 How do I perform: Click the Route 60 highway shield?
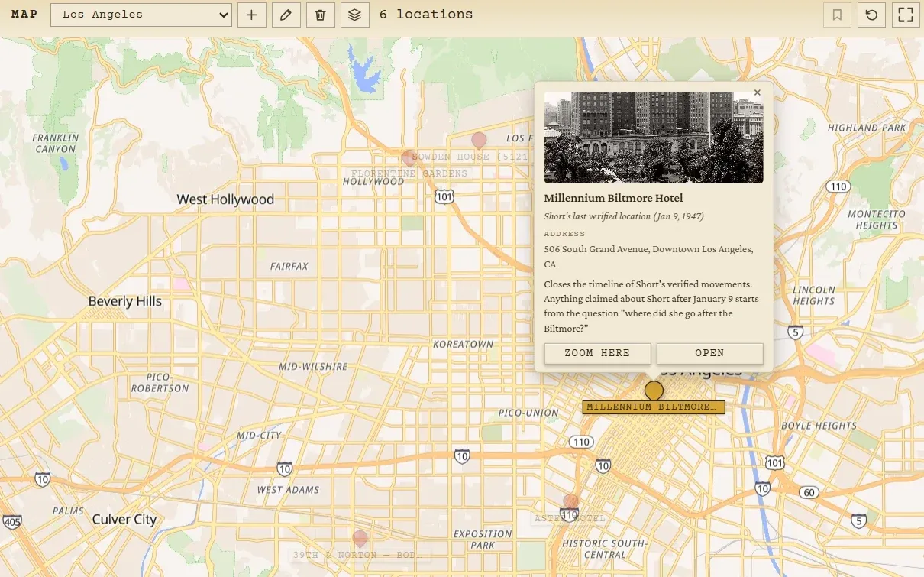tap(809, 493)
